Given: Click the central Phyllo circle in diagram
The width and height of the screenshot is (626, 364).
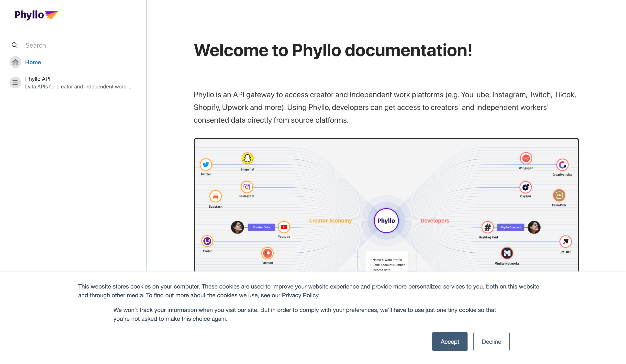Looking at the screenshot, I should click(386, 221).
